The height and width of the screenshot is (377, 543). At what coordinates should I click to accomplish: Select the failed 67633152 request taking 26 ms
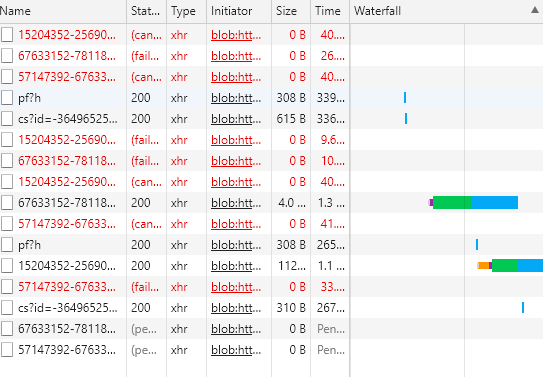tap(67, 56)
